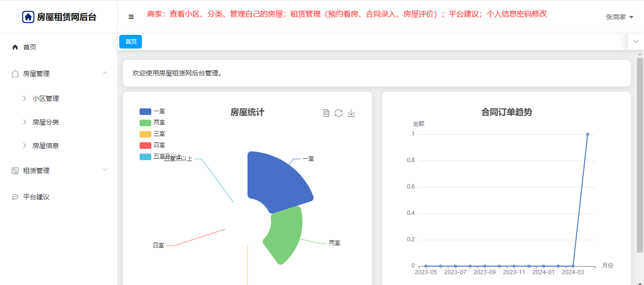Click the 三室 yellow legend swatch
Screen dimensions: 644x285
click(145, 134)
